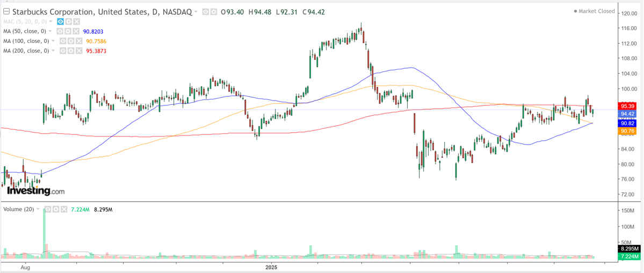Open the dropdown arrow beside Volume (20)
Screen dimensions: 644x273
click(38, 209)
